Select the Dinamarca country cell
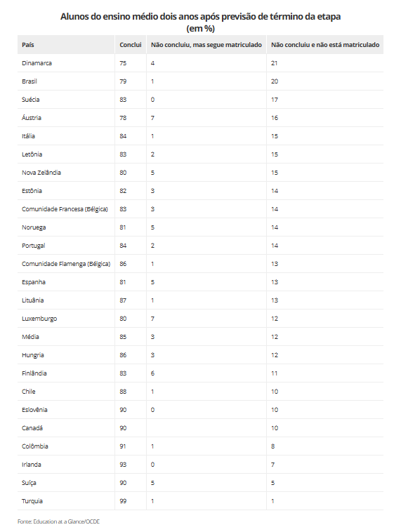Image resolution: width=401 pixels, height=532 pixels. (37, 63)
